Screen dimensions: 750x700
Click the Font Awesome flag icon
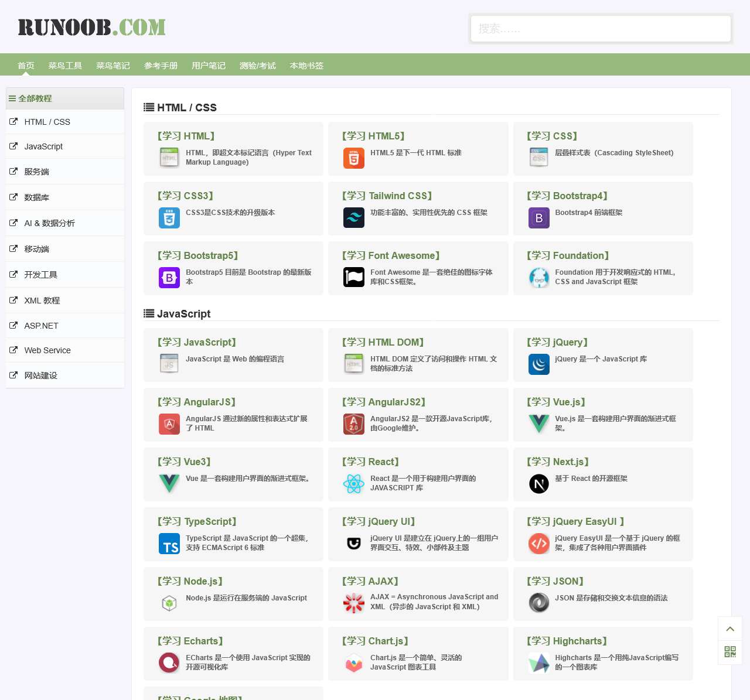[x=353, y=277]
